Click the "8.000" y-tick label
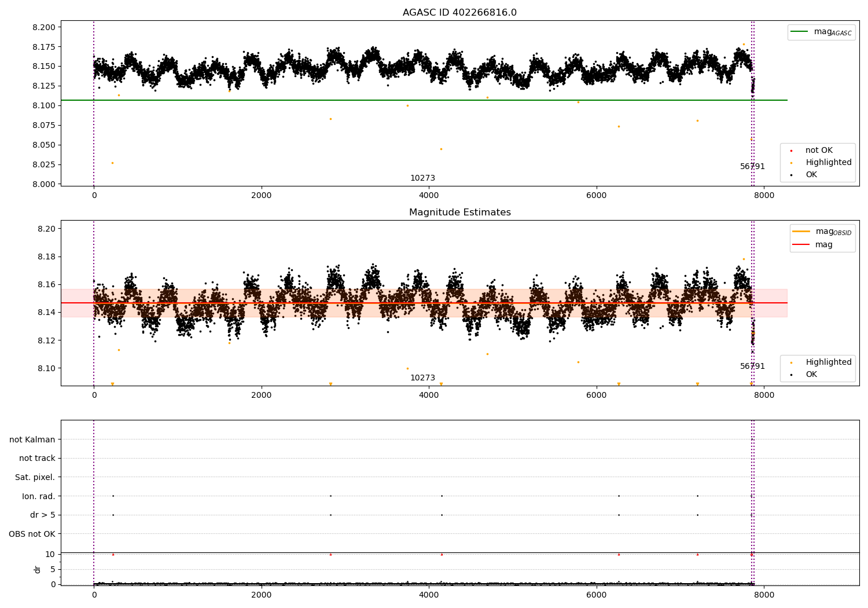Image resolution: width=868 pixels, height=608 pixels. click(x=44, y=185)
